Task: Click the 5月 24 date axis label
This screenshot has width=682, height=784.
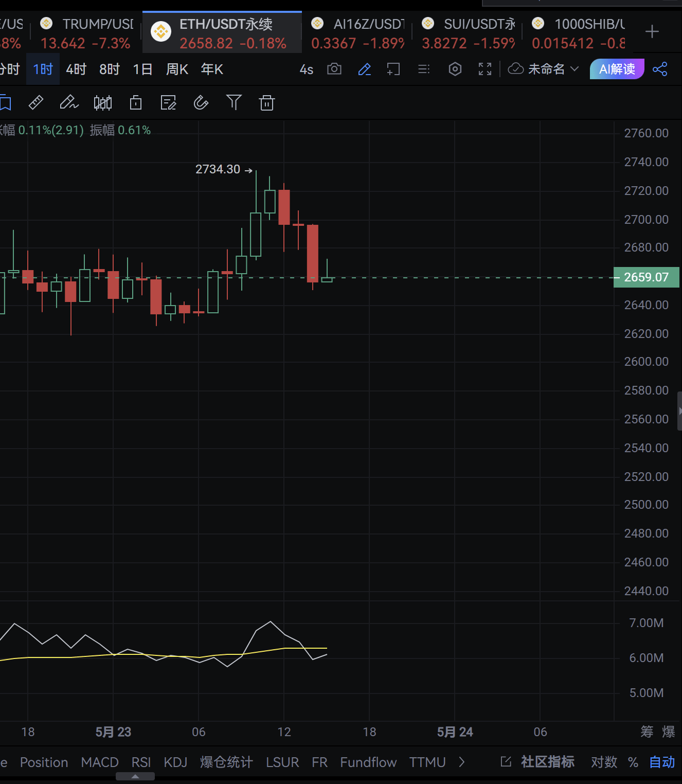Action: pyautogui.click(x=455, y=732)
